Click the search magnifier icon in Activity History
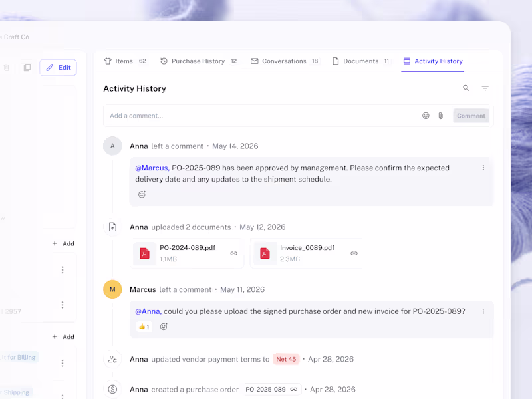Viewport: 532px width, 399px height. [x=466, y=88]
